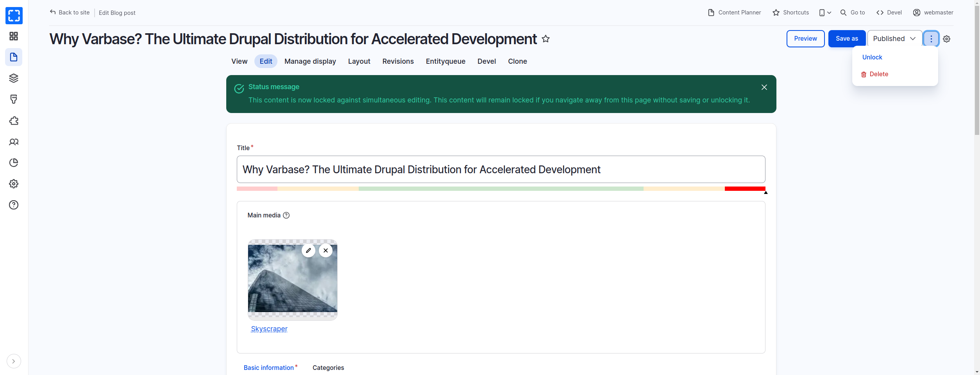Click the Title input field
This screenshot has width=980, height=375.
coord(501,169)
